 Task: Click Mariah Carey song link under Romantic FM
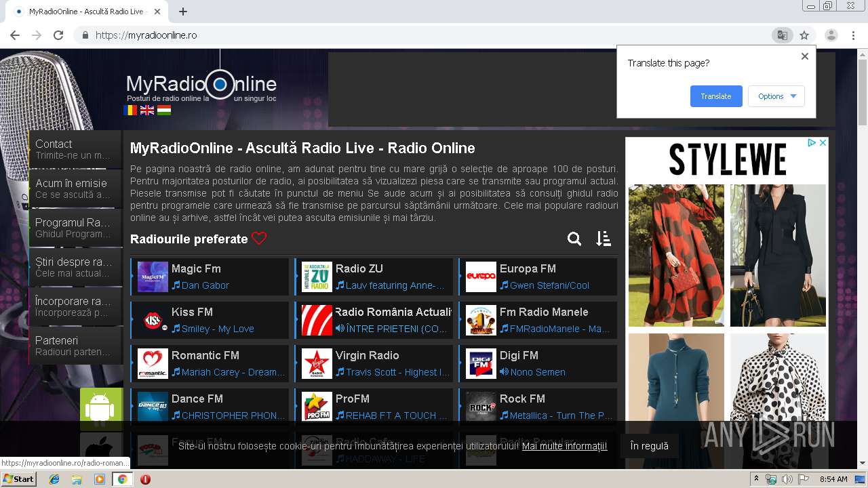(233, 372)
